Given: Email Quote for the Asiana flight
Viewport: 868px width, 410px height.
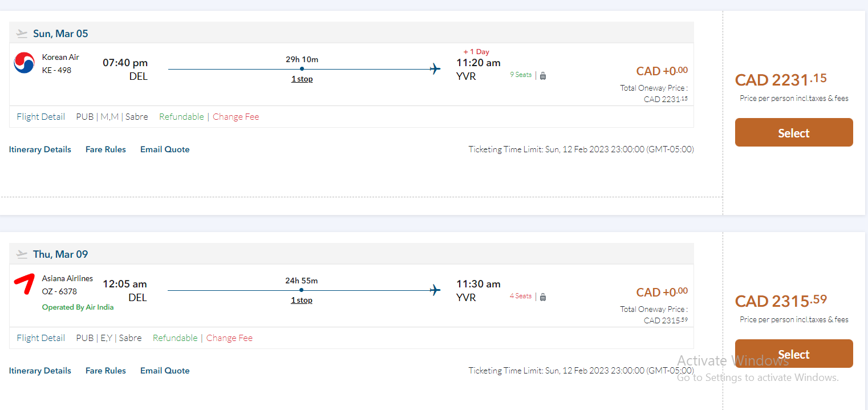Looking at the screenshot, I should click(165, 371).
